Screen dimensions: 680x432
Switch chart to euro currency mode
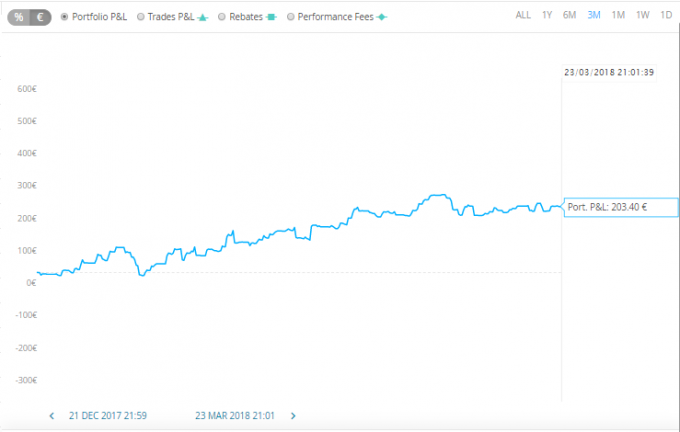coord(40,17)
